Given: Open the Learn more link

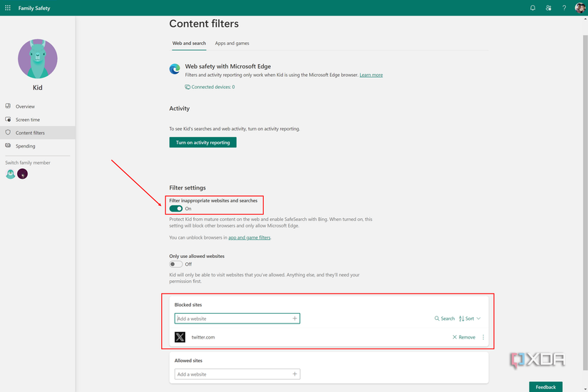Looking at the screenshot, I should [x=371, y=75].
